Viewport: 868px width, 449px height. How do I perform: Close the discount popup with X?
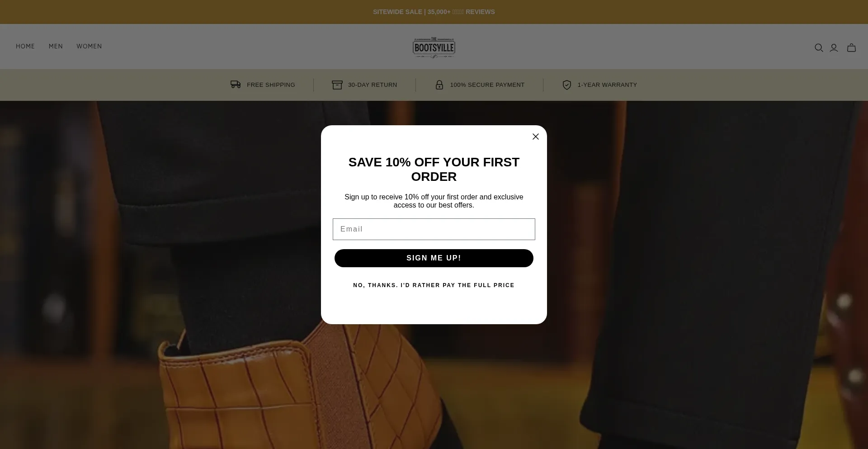(x=536, y=137)
